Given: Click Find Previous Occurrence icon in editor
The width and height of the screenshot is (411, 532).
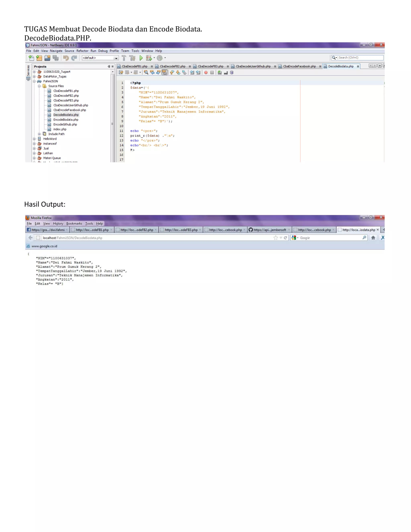Looking at the screenshot, I should 152,72.
